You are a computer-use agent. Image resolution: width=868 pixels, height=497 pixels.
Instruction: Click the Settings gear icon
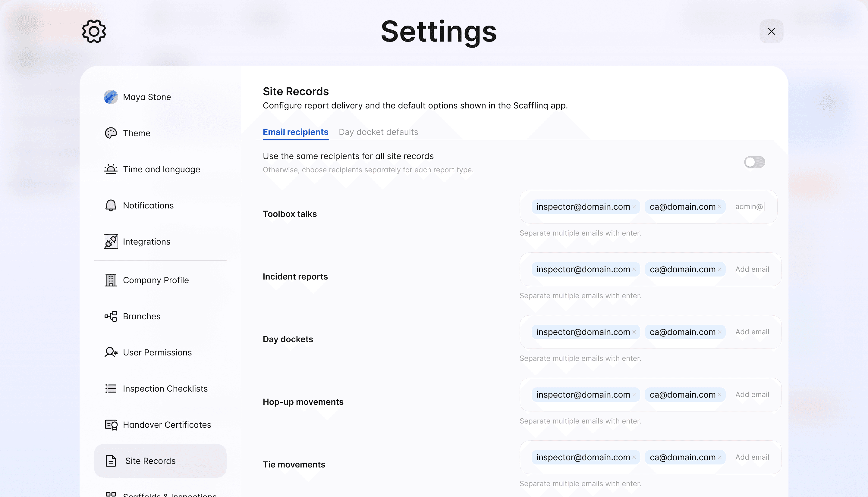[94, 31]
